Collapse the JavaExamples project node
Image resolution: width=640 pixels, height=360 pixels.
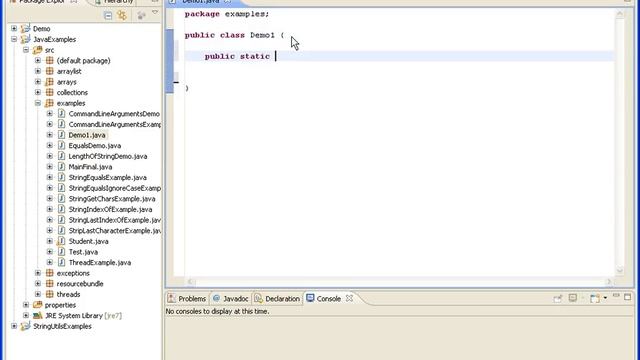[x=14, y=39]
